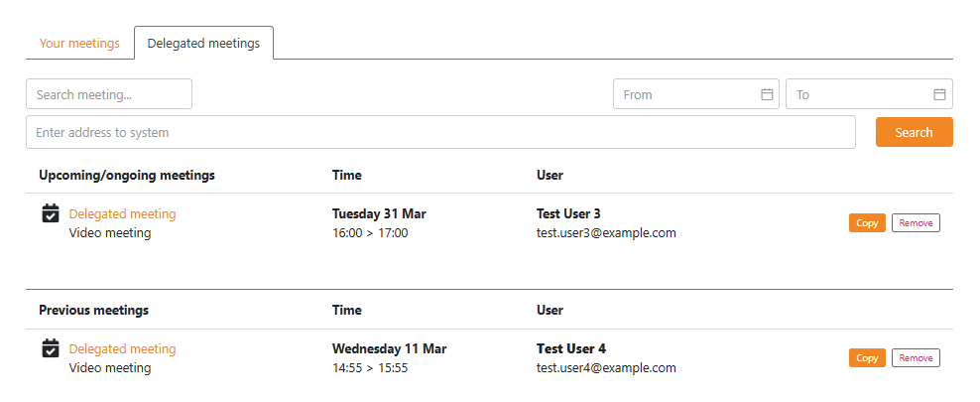Click calendar icon in To date field
Viewport: 980px width, 402px height.
pos(939,94)
